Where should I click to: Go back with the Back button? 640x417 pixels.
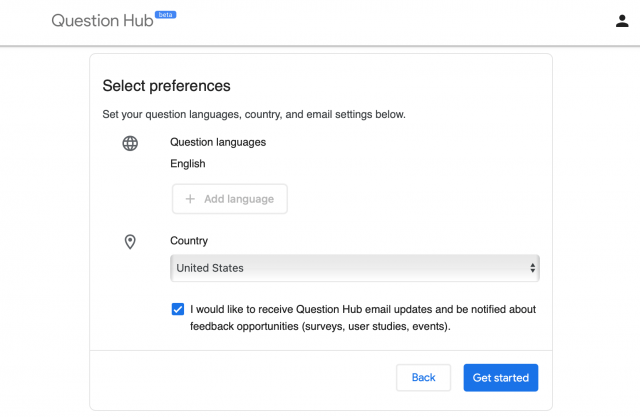point(423,377)
